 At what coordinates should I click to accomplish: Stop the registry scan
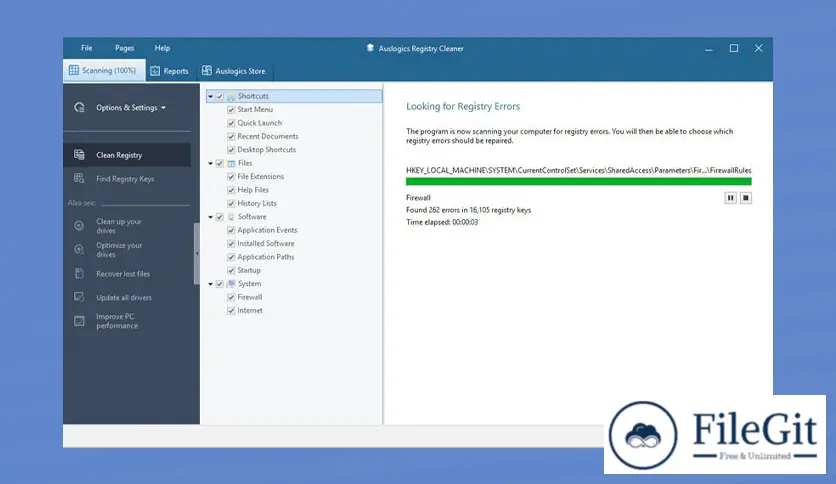tap(746, 198)
